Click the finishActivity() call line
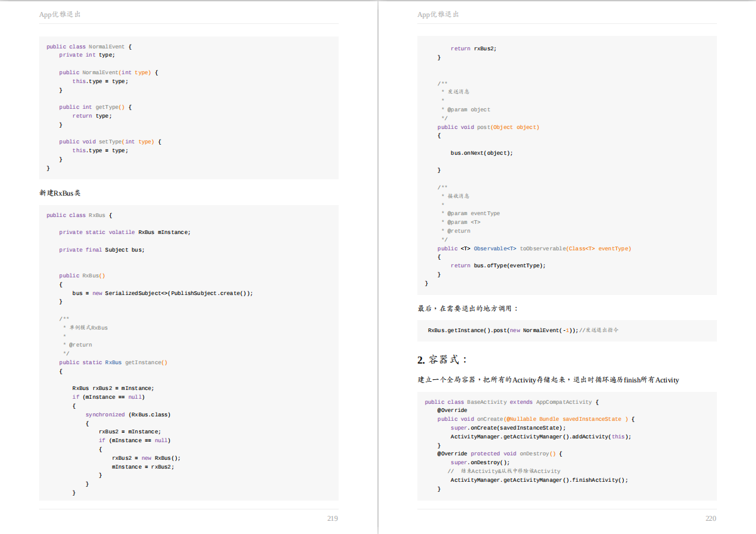756x534 pixels. click(x=539, y=480)
